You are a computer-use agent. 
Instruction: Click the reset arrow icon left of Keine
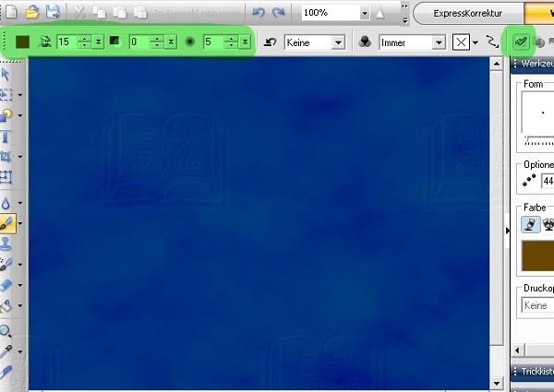tap(271, 42)
